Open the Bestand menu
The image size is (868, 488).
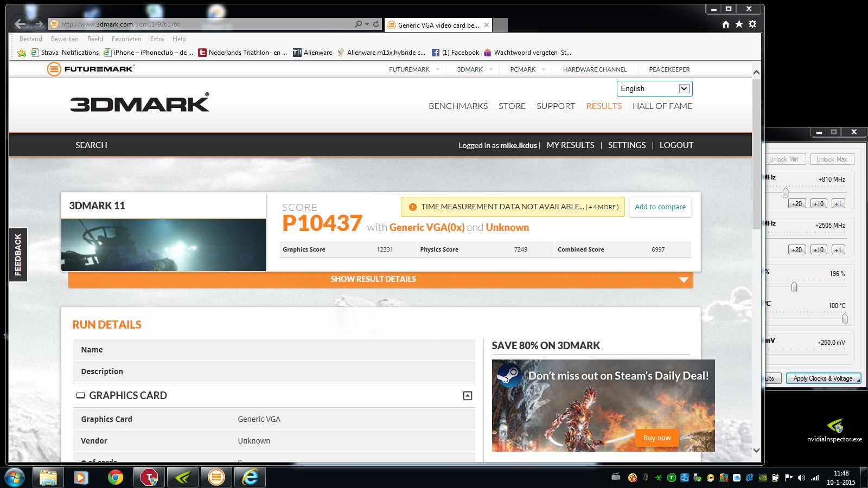click(31, 39)
